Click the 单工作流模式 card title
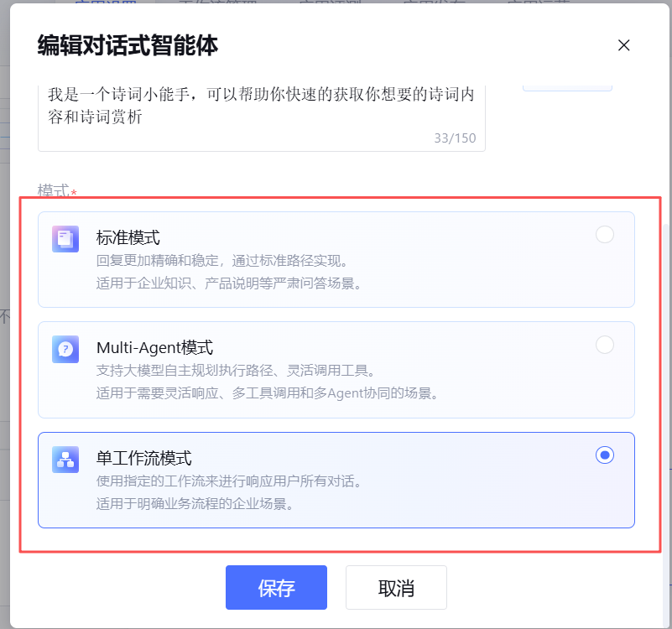The height and width of the screenshot is (629, 672). click(144, 458)
